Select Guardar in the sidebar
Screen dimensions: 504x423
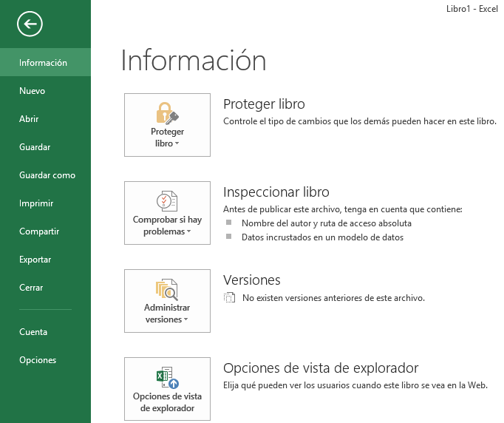pyautogui.click(x=35, y=147)
